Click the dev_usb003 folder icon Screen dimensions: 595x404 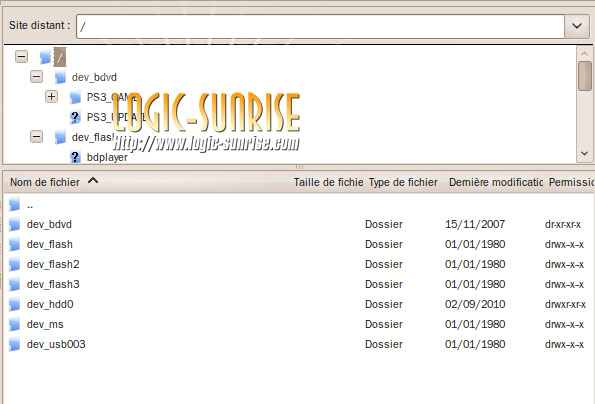14,344
